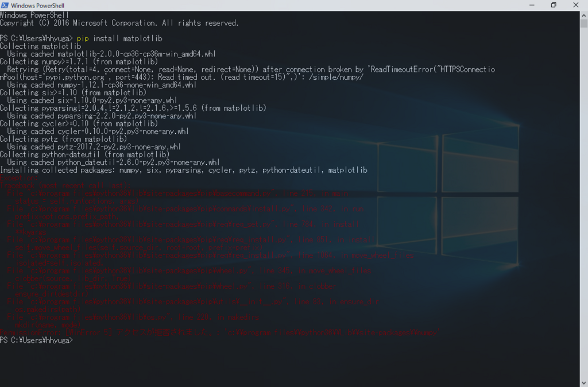Click the 'Collecting python-dateutil' line
The image size is (588, 387).
85,154
